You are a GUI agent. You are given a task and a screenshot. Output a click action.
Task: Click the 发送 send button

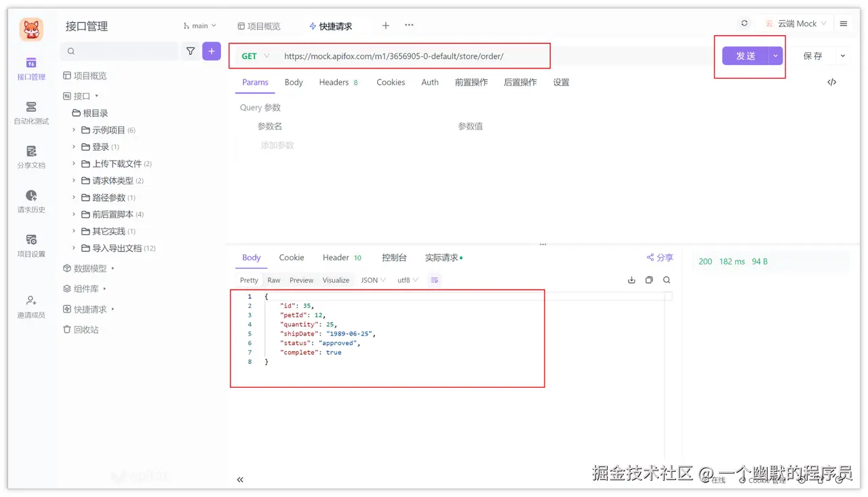point(745,56)
